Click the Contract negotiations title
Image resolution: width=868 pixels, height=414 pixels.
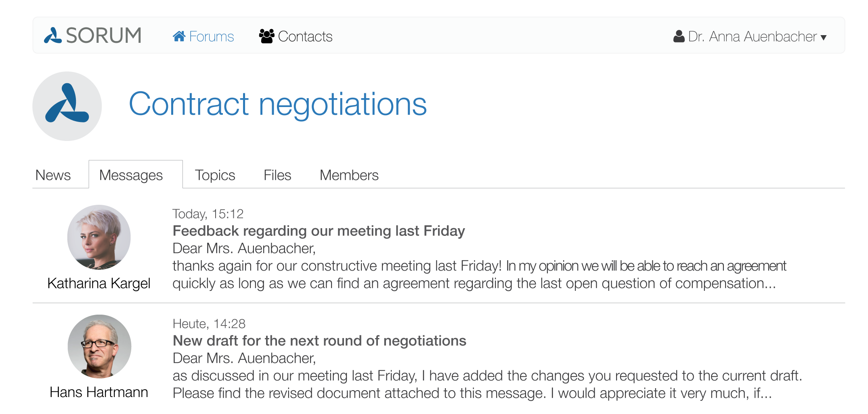click(x=278, y=104)
